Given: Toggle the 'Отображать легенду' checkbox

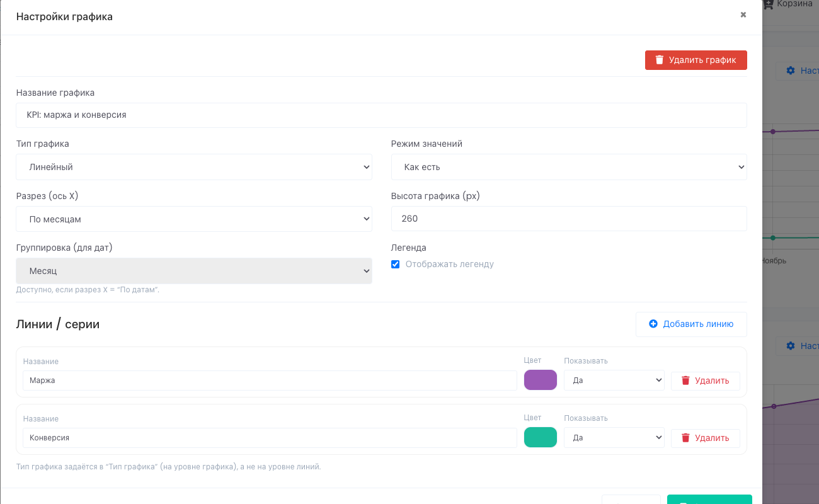Looking at the screenshot, I should 395,264.
